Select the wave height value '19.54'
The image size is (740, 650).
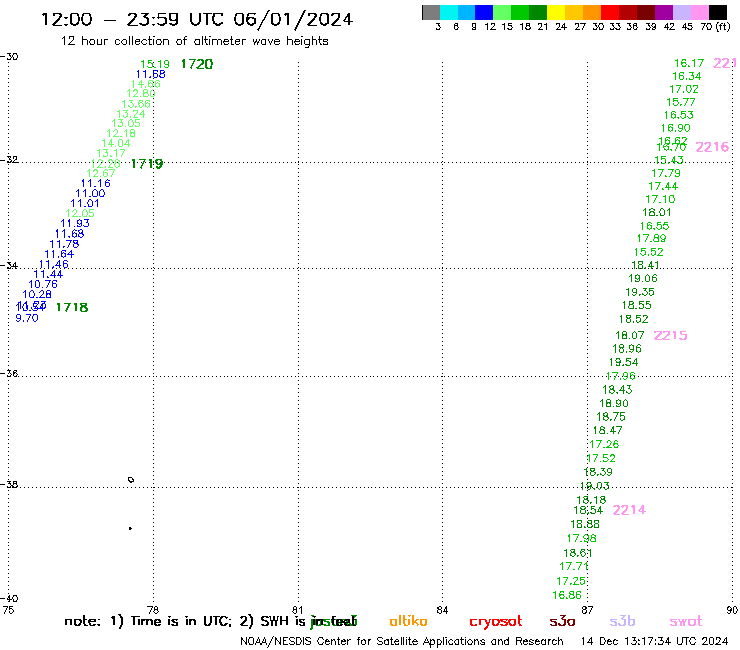pos(623,363)
